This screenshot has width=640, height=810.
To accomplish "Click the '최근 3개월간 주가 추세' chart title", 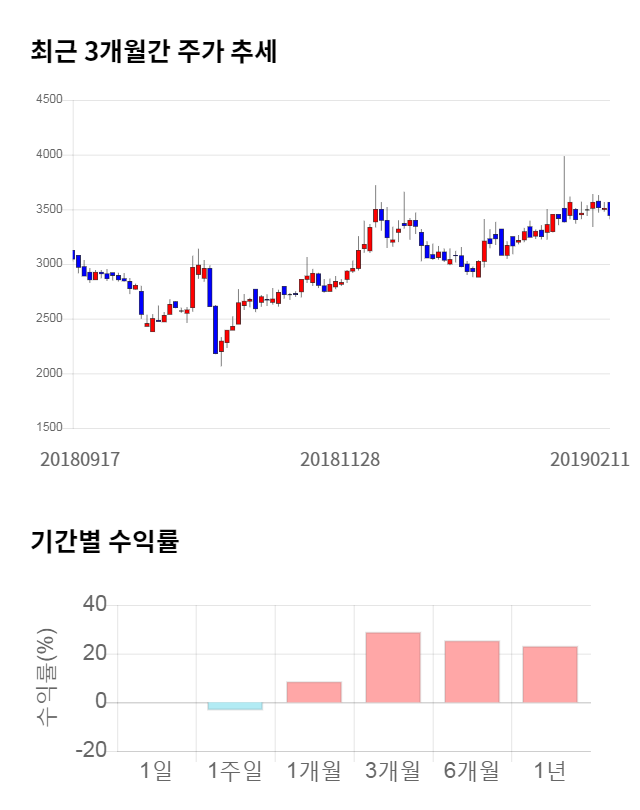I will (x=153, y=51).
